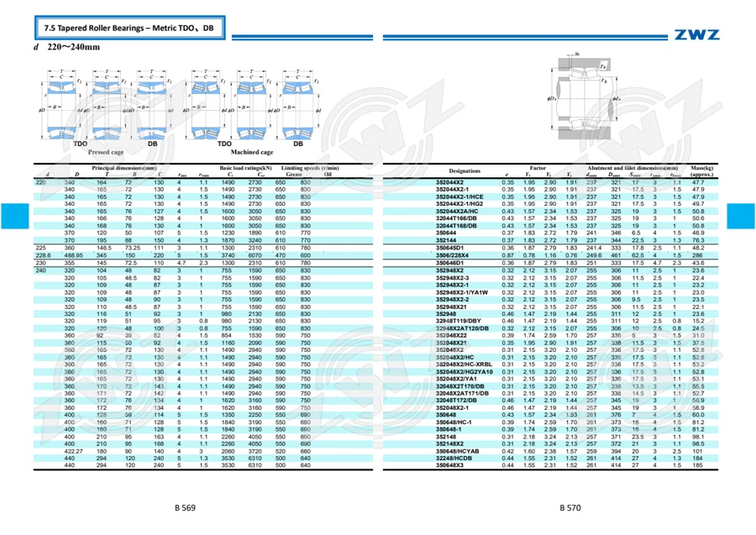Select designation '352044X2A/HC'

tap(457, 211)
